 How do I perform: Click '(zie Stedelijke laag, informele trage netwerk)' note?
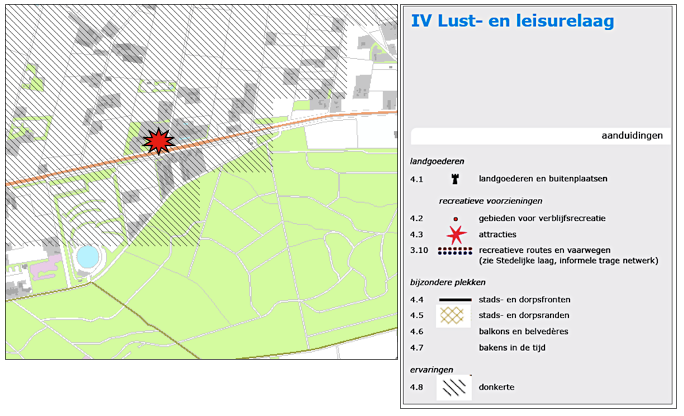pos(568,261)
